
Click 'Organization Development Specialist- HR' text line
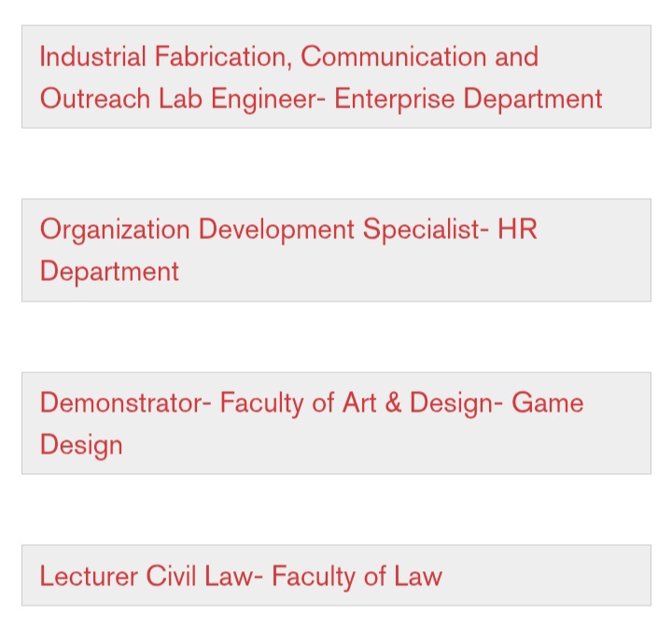[x=288, y=230]
